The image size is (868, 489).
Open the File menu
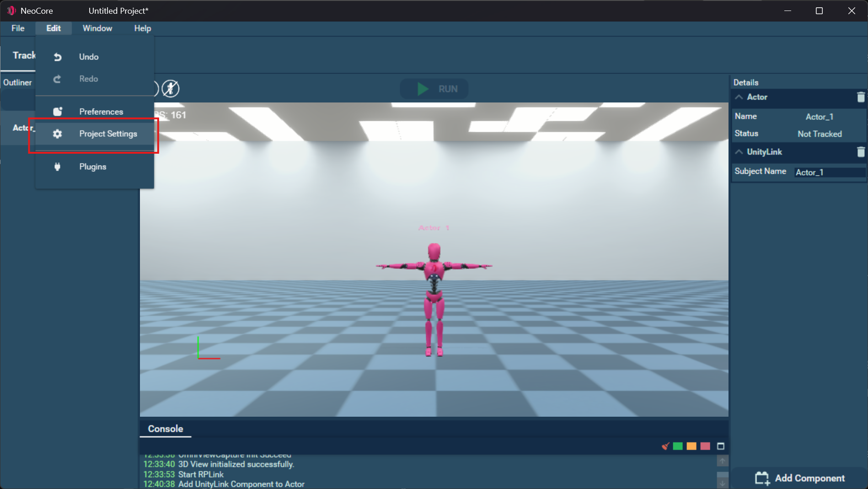click(18, 28)
